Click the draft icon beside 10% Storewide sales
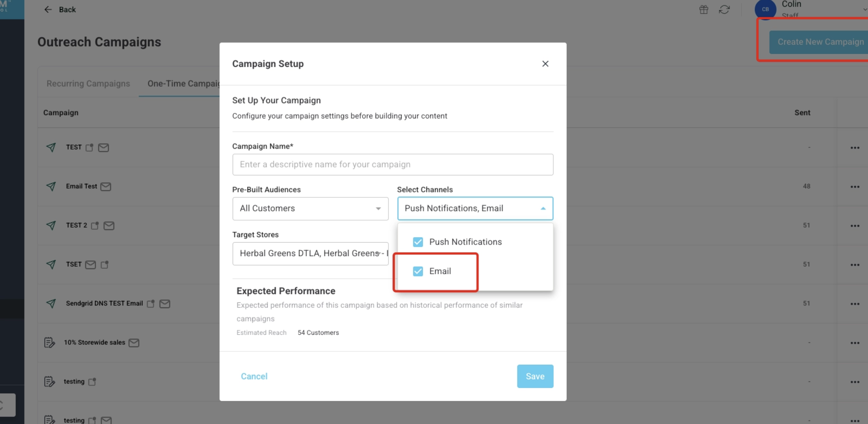Image resolution: width=868 pixels, height=424 pixels. [49, 342]
